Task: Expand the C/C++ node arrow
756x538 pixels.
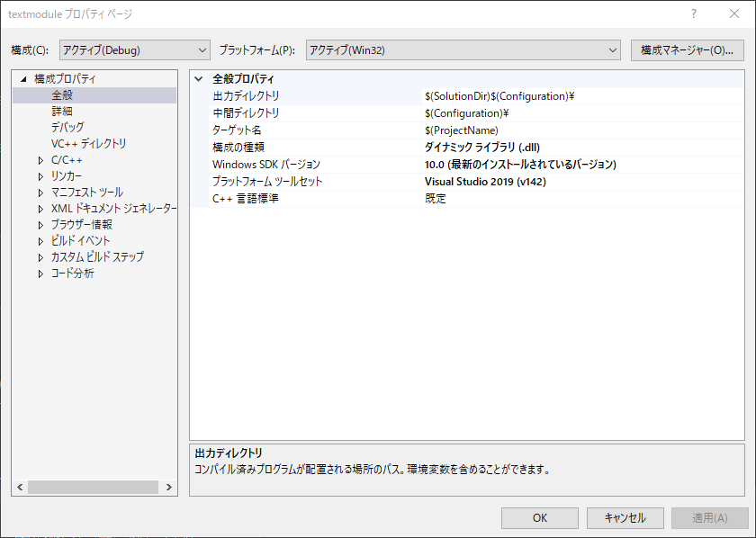Action: pyautogui.click(x=41, y=160)
